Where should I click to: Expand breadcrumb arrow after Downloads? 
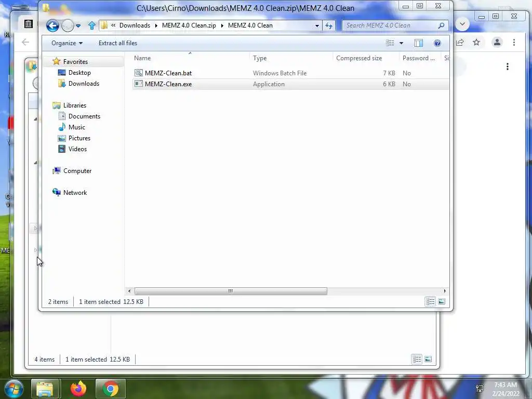coord(156,25)
